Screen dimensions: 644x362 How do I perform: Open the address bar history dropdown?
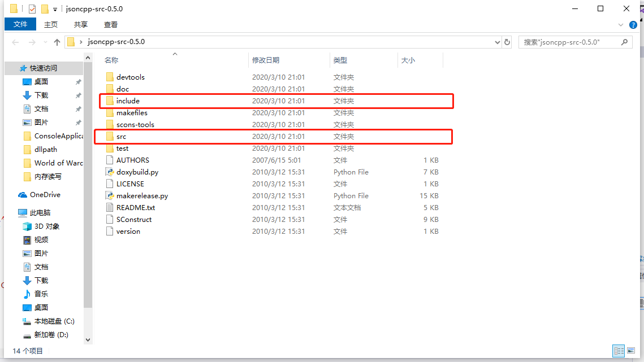(497, 42)
